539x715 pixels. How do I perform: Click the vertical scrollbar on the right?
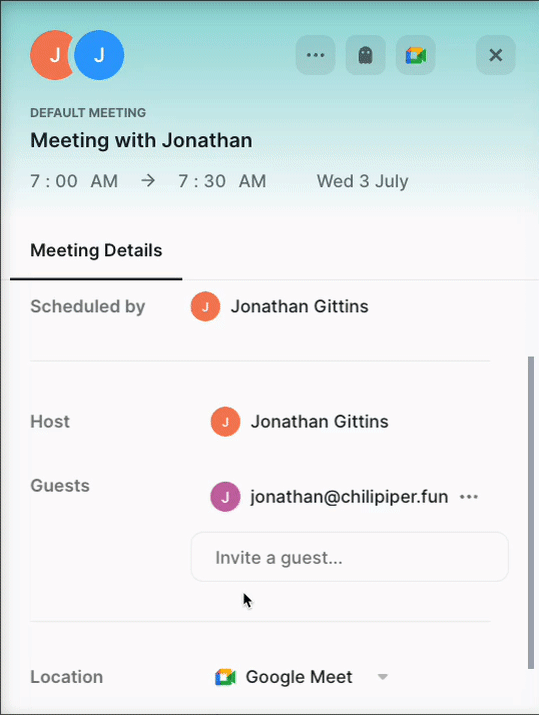530,513
